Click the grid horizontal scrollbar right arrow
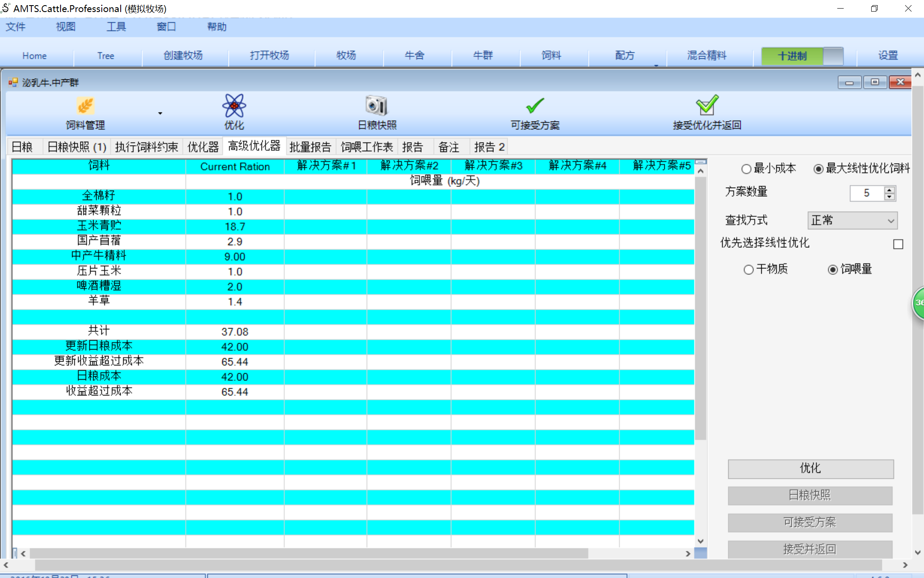Viewport: 924px width, 578px height. click(x=688, y=554)
